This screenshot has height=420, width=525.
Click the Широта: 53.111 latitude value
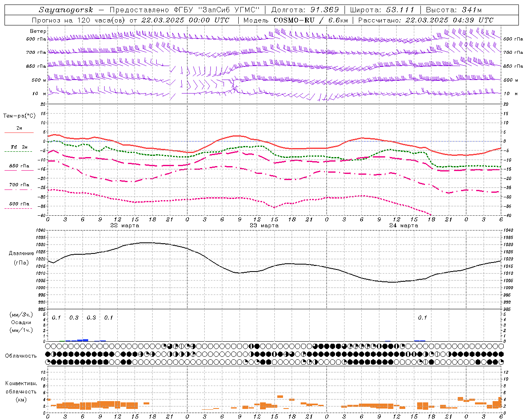(382, 10)
